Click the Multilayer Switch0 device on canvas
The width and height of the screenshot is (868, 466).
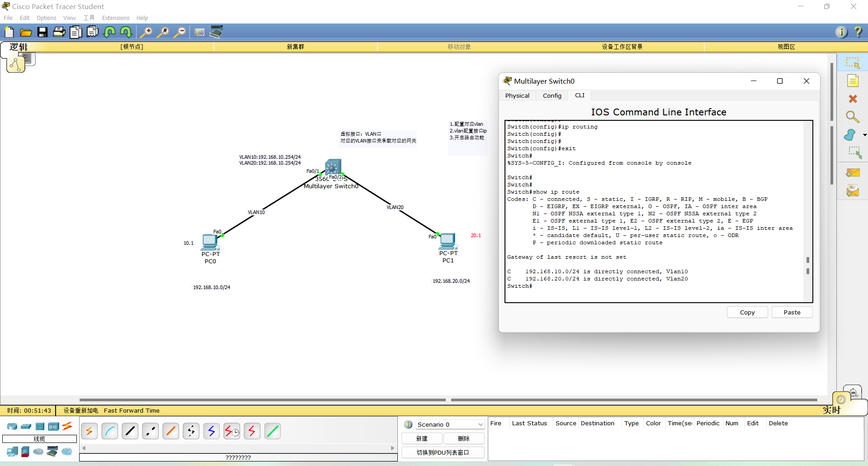coord(333,167)
